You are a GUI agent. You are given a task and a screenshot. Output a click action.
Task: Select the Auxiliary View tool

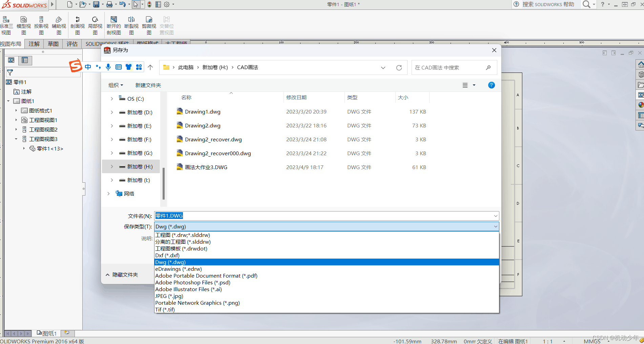59,25
